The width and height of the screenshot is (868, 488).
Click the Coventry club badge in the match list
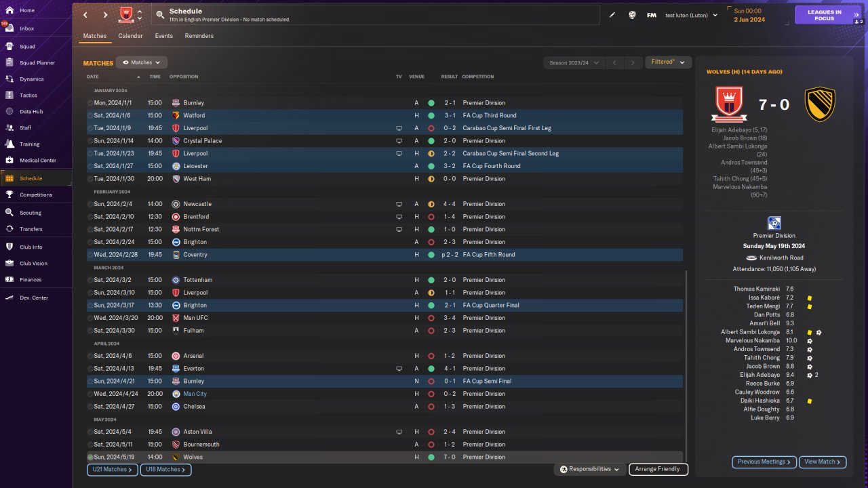176,255
